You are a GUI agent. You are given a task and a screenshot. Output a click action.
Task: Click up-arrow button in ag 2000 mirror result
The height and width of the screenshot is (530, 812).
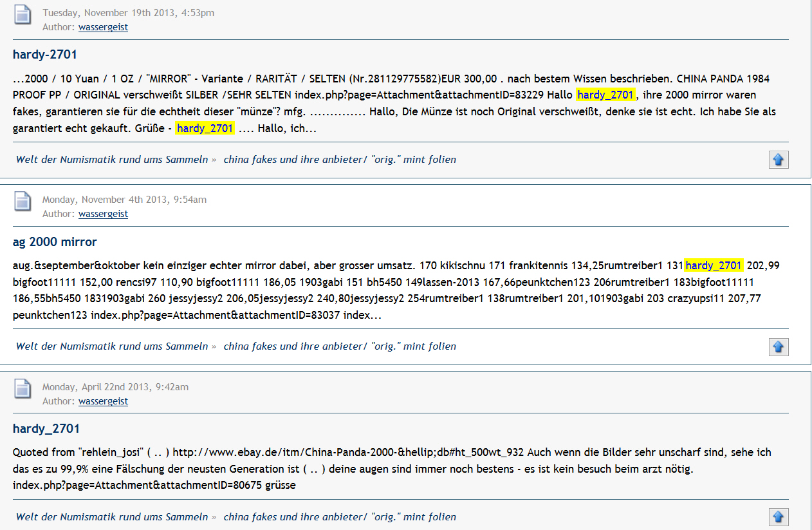click(778, 346)
